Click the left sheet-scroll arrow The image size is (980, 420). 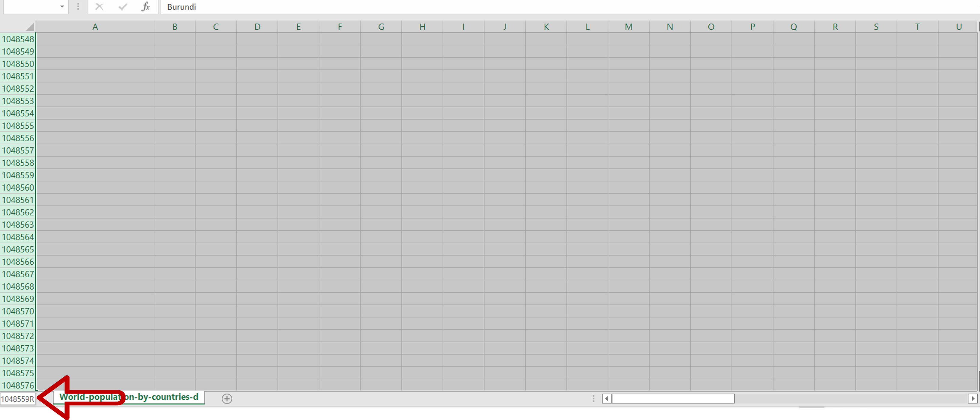click(x=606, y=399)
